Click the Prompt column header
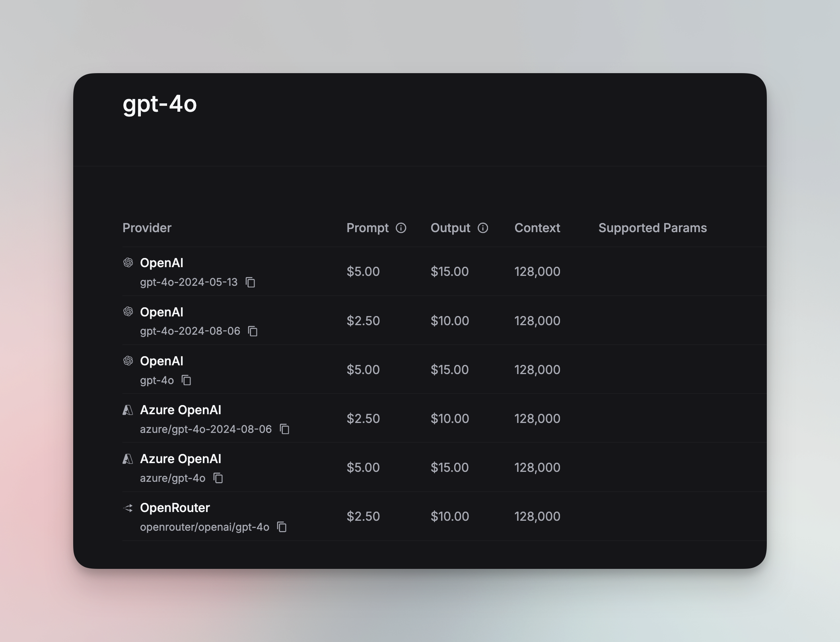The width and height of the screenshot is (840, 642). [x=367, y=228]
